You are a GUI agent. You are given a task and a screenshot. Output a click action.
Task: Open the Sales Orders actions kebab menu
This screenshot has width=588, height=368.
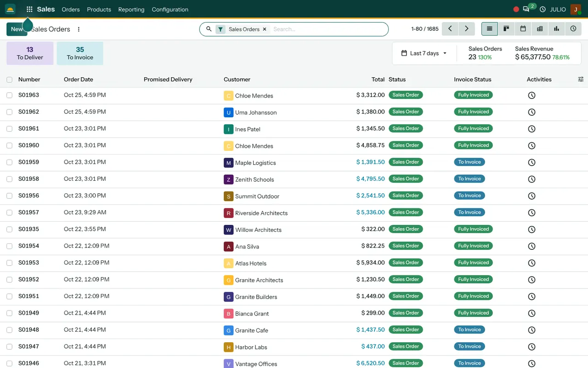point(79,29)
